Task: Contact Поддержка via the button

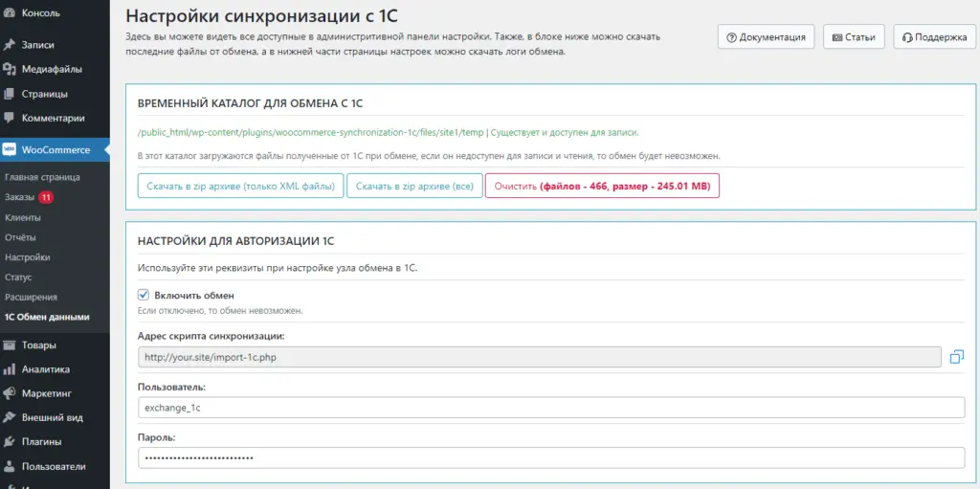Action: (934, 37)
